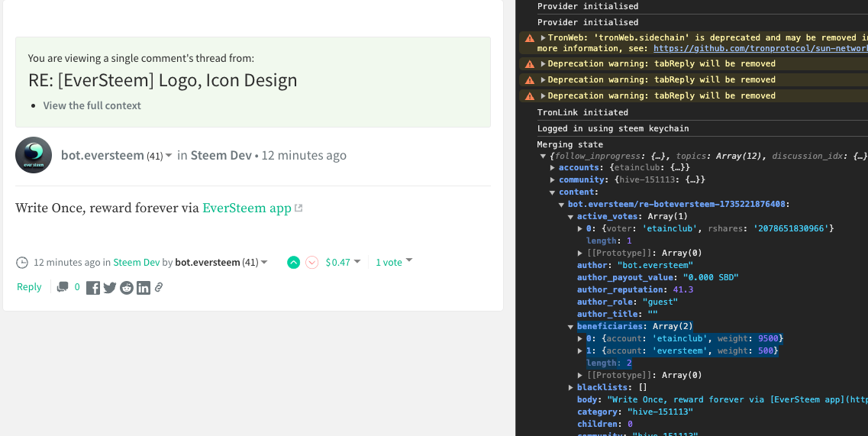Expand the accounts tree node

tap(553, 167)
